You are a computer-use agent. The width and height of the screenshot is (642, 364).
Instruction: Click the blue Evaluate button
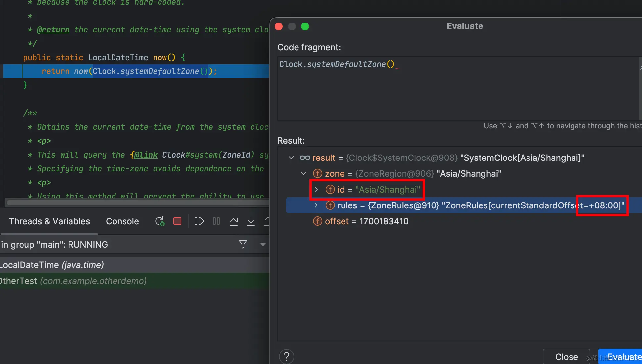(x=622, y=357)
